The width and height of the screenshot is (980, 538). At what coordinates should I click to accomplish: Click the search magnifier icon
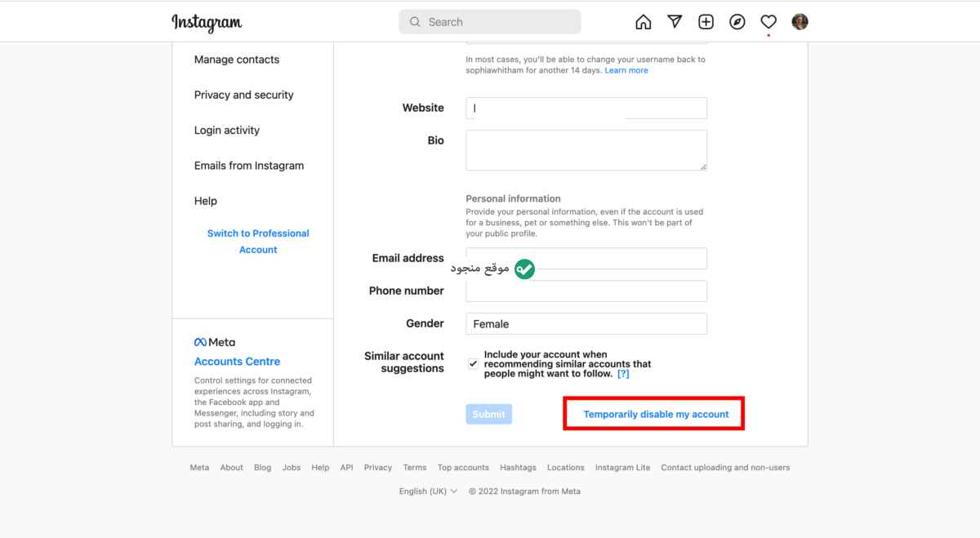tap(415, 22)
